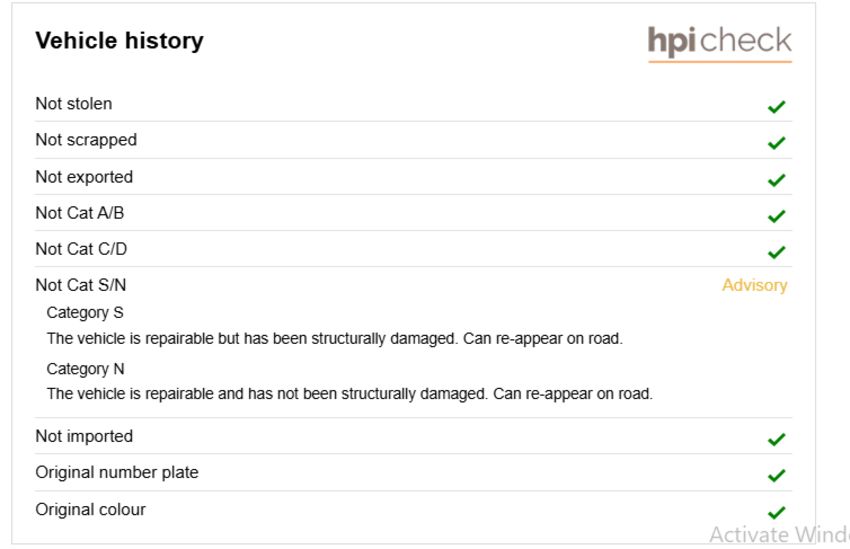Click the green checkmark for Original colour
The height and width of the screenshot is (549, 850).
(776, 512)
